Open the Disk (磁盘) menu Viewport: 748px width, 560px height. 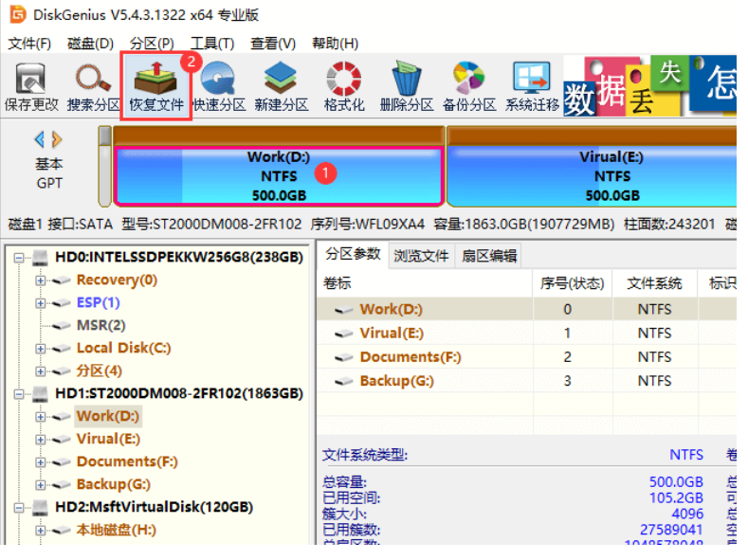tap(91, 44)
